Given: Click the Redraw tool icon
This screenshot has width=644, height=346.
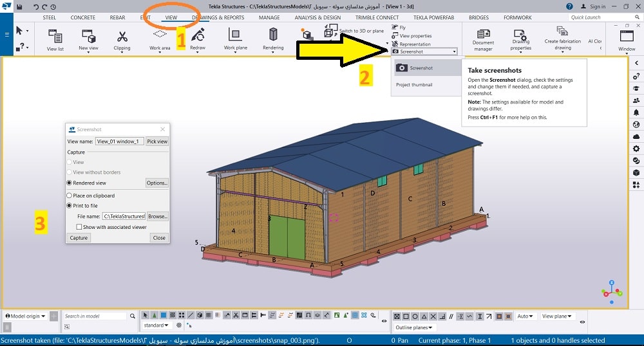Looking at the screenshot, I should 198,35.
